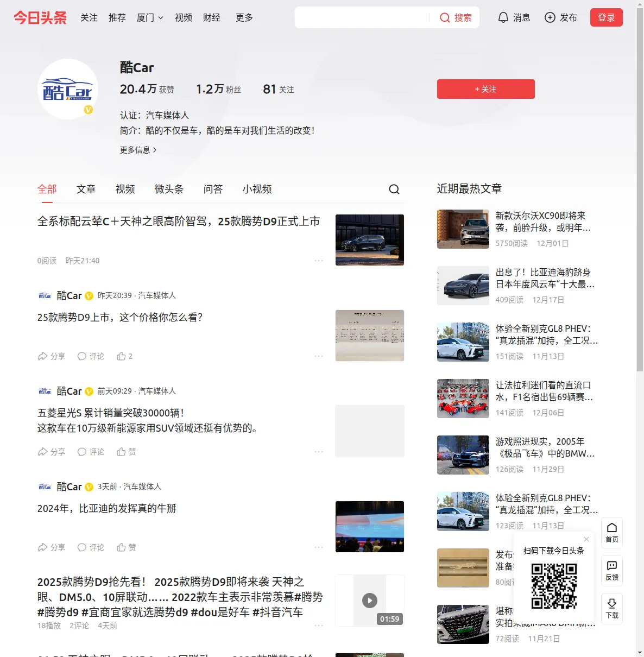Open notifications bell 消息

point(514,17)
